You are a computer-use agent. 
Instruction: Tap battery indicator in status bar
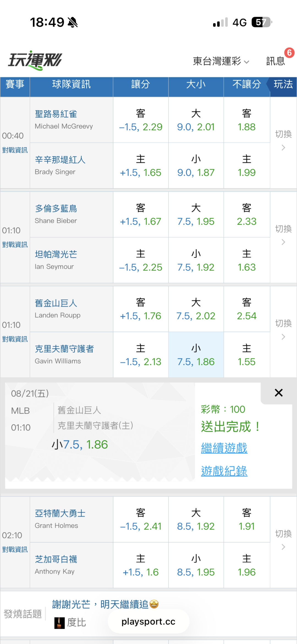262,22
